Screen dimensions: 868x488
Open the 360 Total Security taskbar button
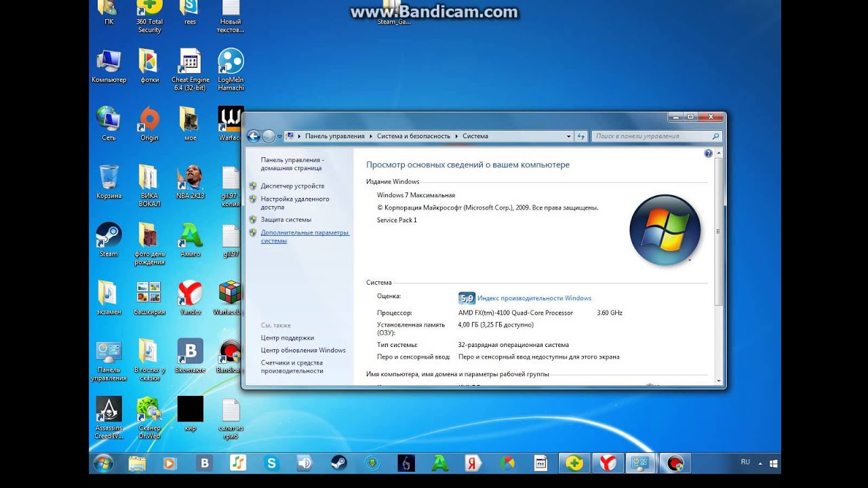coord(574,464)
